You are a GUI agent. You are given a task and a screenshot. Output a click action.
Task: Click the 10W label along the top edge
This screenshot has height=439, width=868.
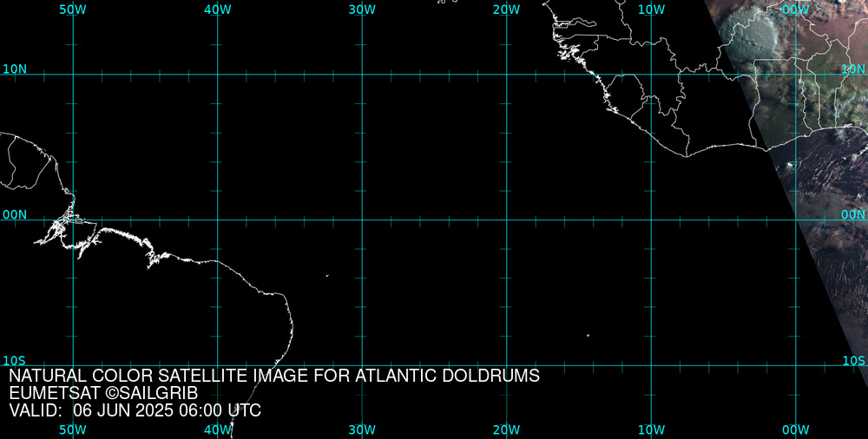[x=651, y=10]
